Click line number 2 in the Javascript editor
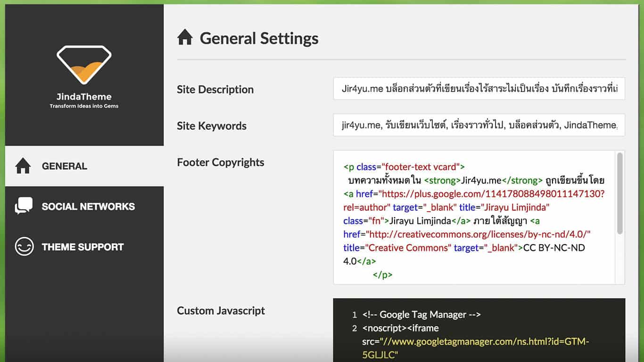This screenshot has height=362, width=644. pyautogui.click(x=355, y=328)
